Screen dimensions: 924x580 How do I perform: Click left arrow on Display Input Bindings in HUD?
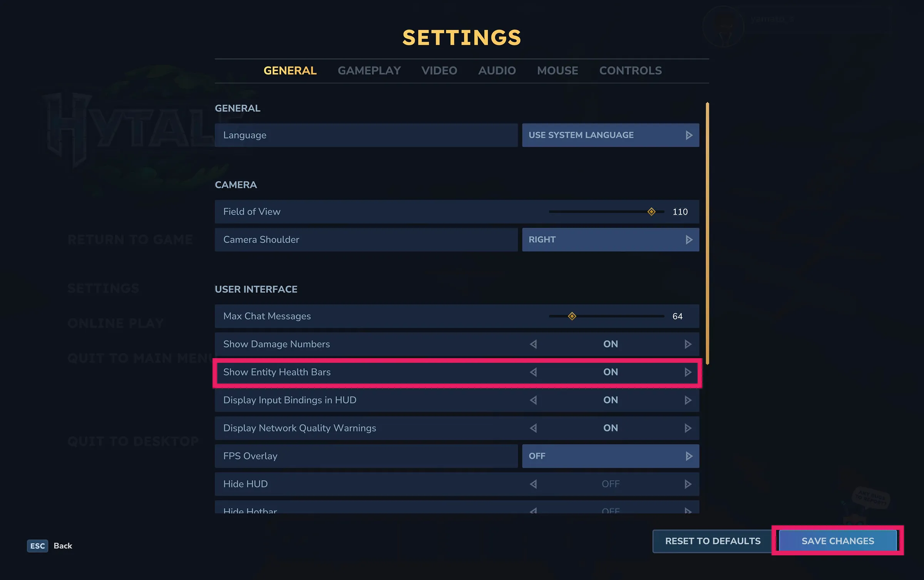pos(534,400)
